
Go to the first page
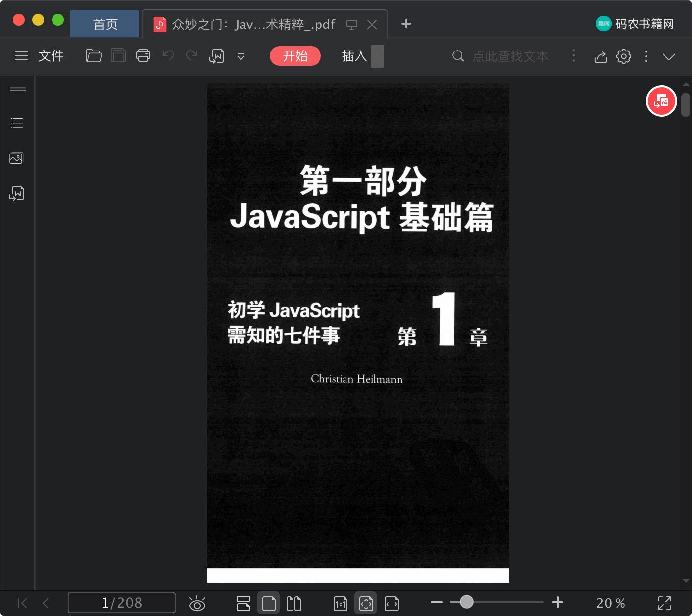coord(22,603)
